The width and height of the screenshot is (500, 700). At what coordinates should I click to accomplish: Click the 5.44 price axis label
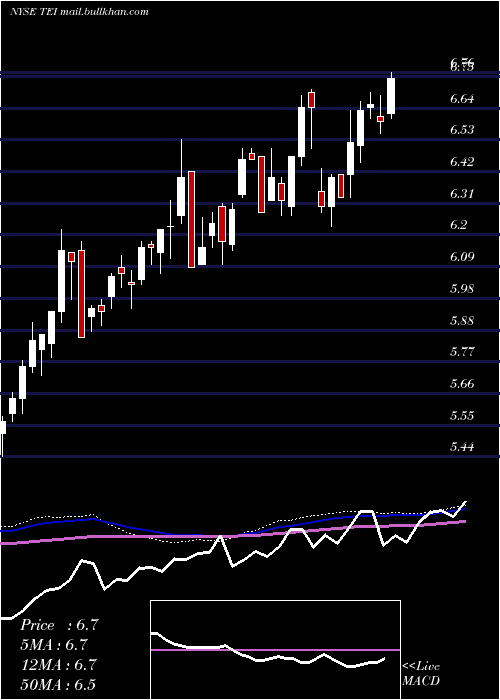tap(462, 446)
